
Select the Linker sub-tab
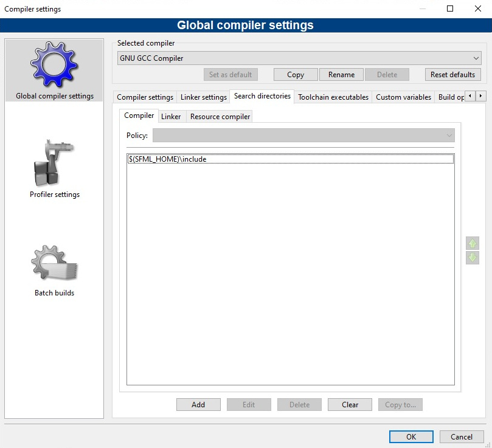pyautogui.click(x=171, y=117)
